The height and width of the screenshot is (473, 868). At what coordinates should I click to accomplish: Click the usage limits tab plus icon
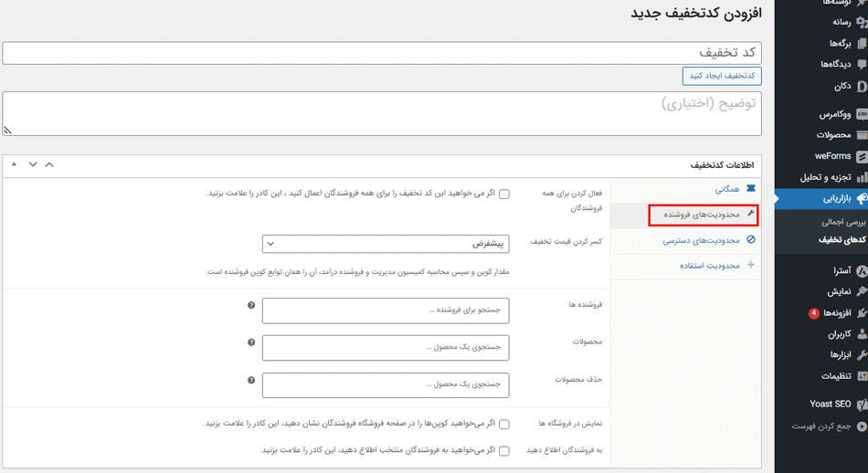[x=751, y=265]
